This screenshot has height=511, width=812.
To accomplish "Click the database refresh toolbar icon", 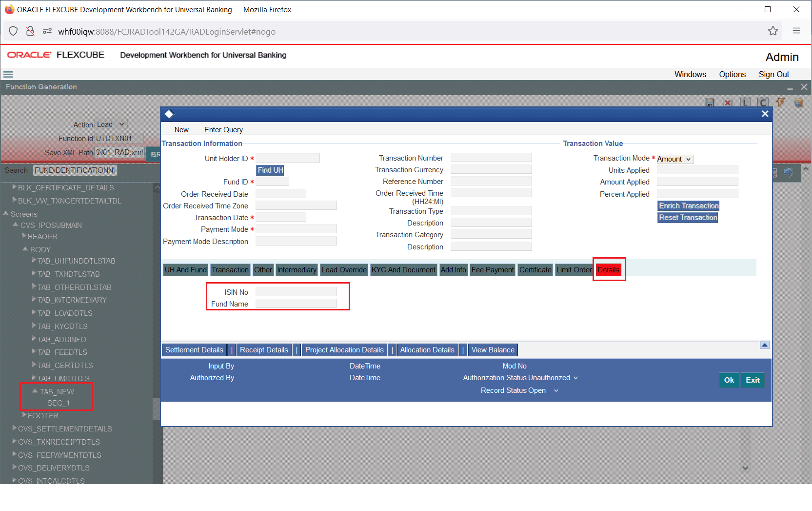I will click(x=798, y=102).
